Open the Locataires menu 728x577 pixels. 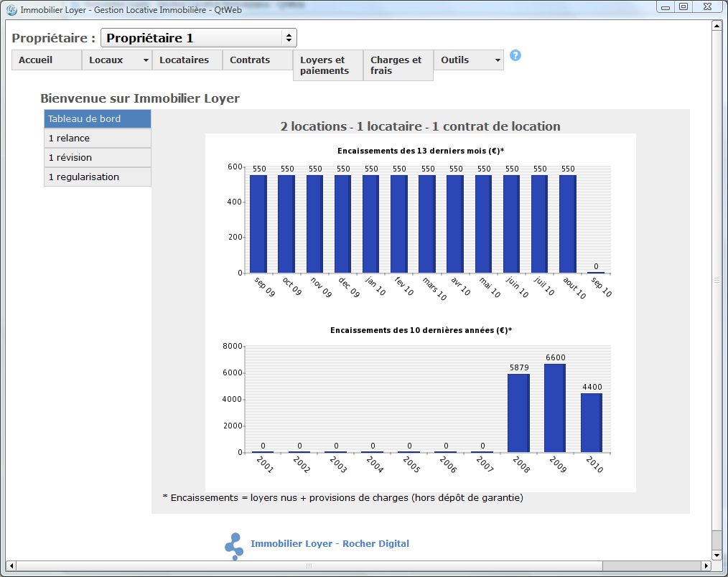coord(187,60)
